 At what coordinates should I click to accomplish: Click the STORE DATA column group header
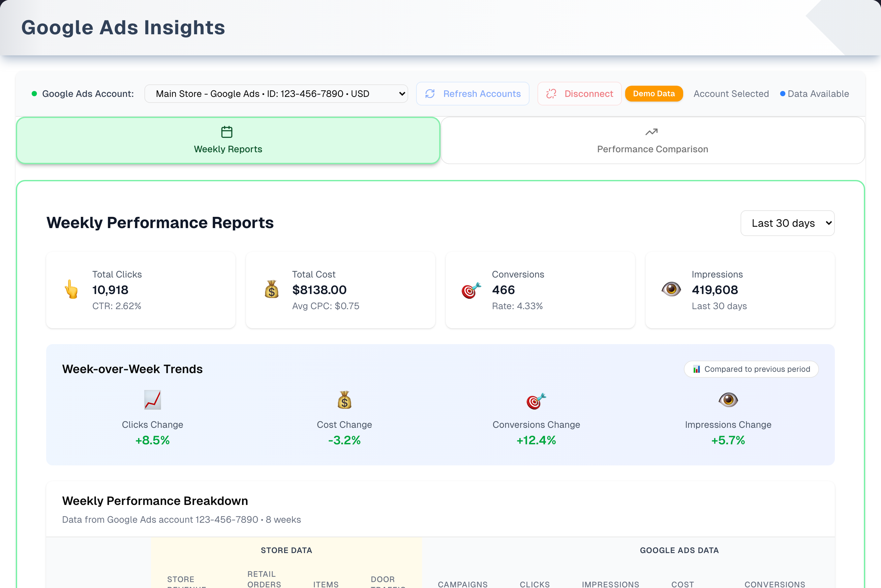tap(287, 550)
